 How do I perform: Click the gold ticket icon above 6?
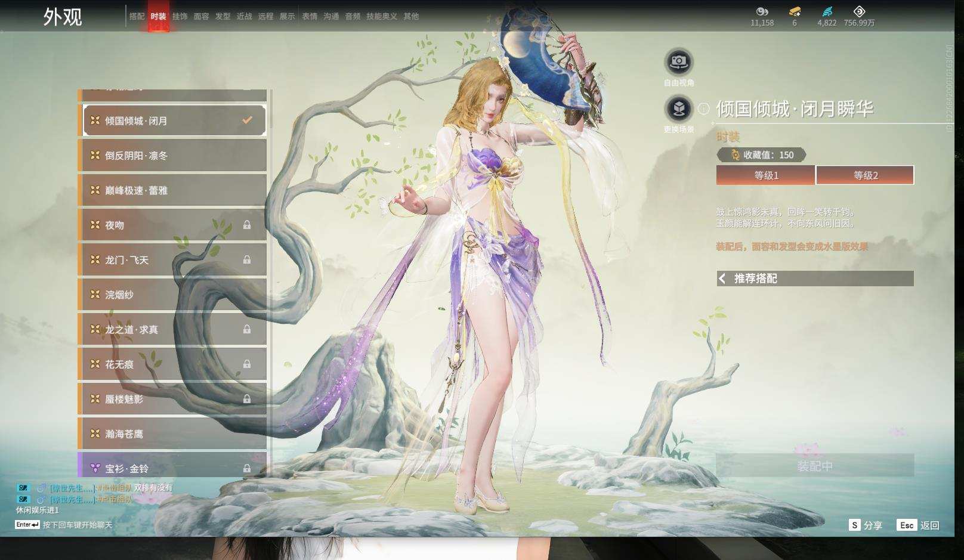[795, 11]
